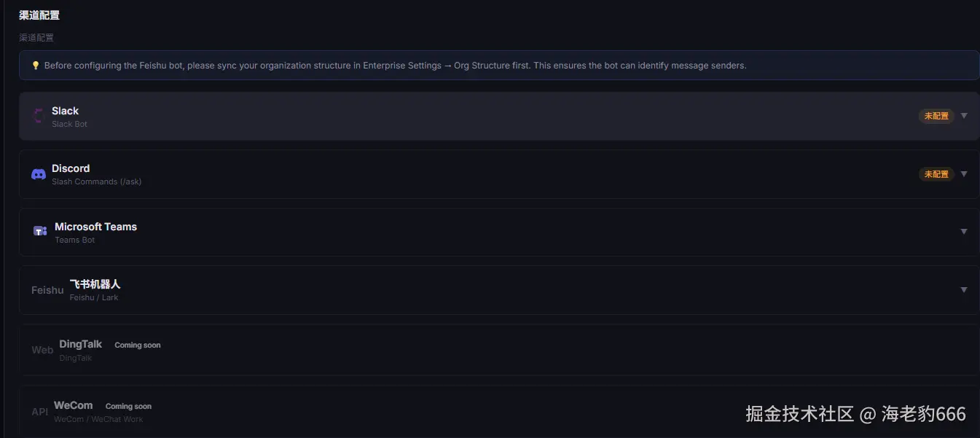Click the 渠道配置 section heading
Image resolution: width=980 pixels, height=438 pixels.
[x=39, y=15]
